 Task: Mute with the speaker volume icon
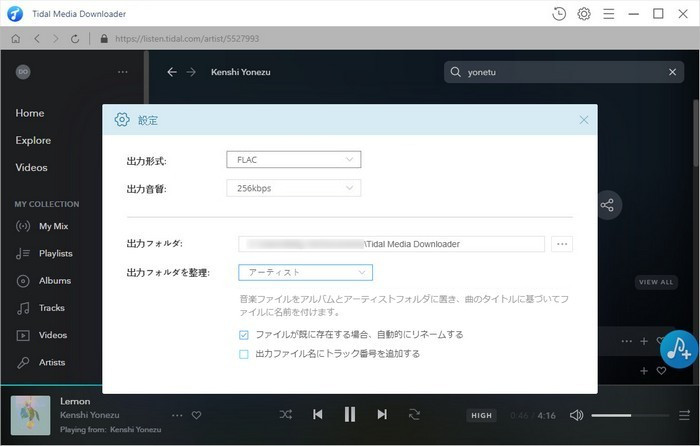[576, 415]
